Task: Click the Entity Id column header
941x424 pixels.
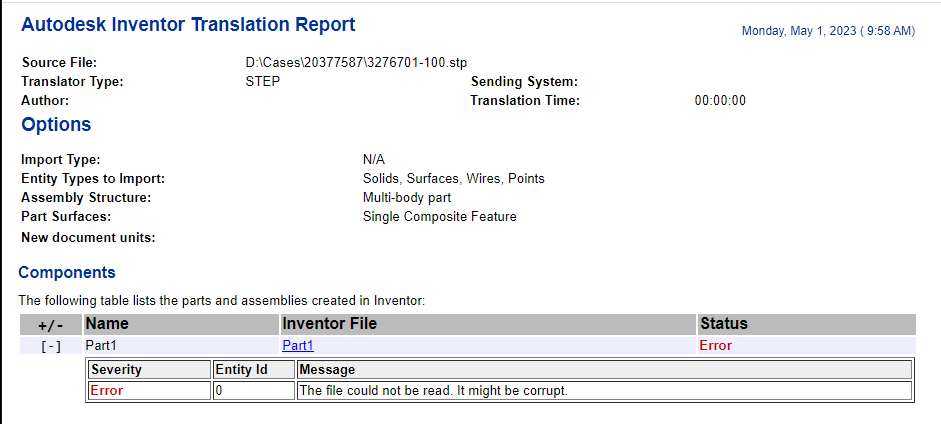Action: (x=241, y=370)
